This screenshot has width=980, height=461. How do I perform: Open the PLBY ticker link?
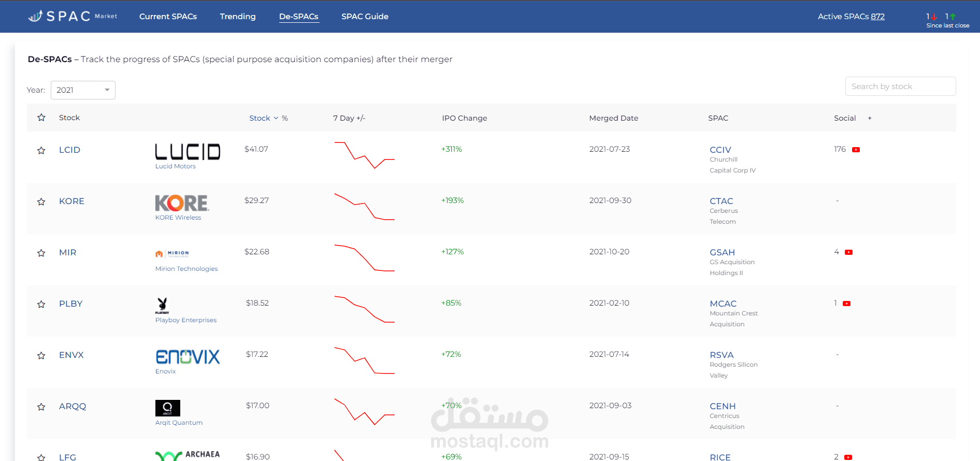coord(71,304)
